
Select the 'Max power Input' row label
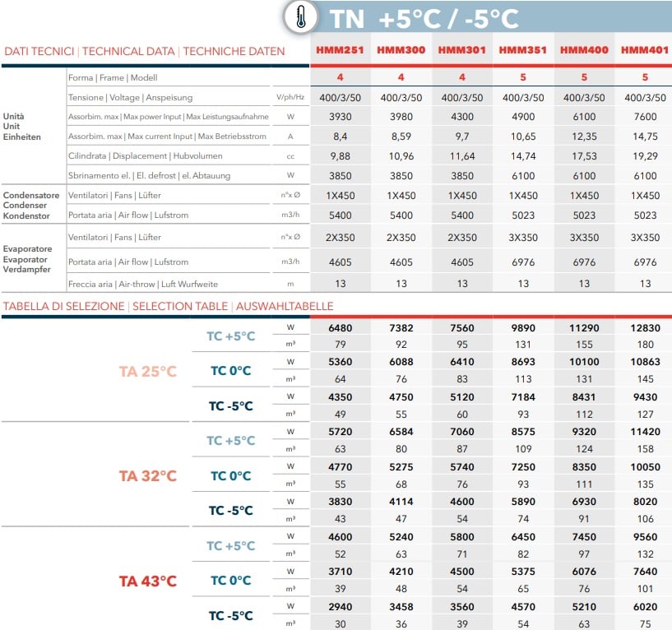[169, 117]
